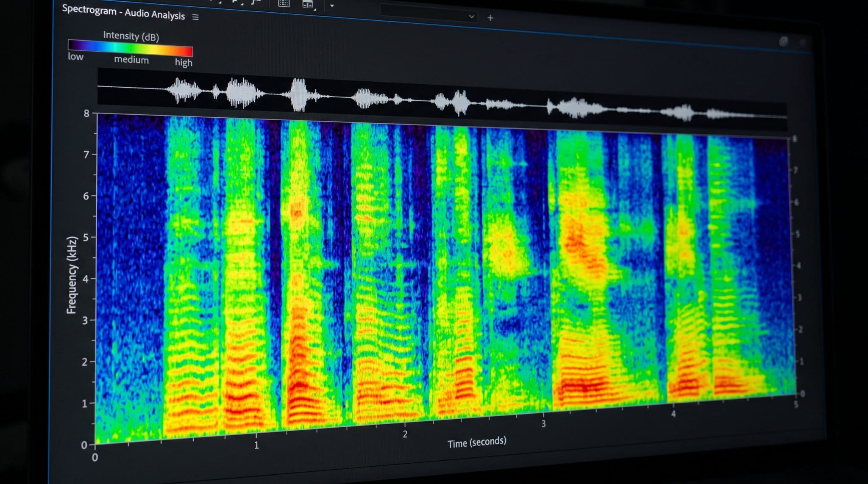The width and height of the screenshot is (868, 484).
Task: Expand the small toolbar dropdown arrow
Action: tap(332, 6)
